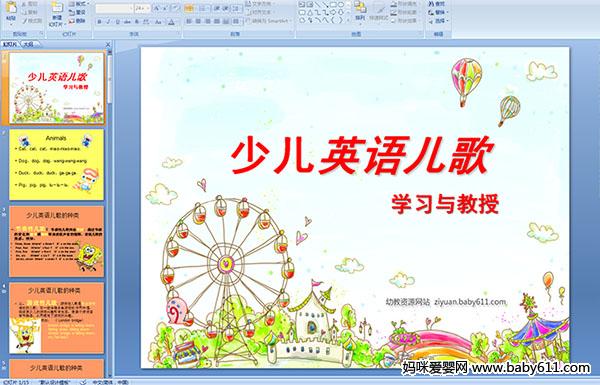Select the fourth slide thumbnail with SpongeBob at left
The height and width of the screenshot is (385, 600).
point(56,318)
